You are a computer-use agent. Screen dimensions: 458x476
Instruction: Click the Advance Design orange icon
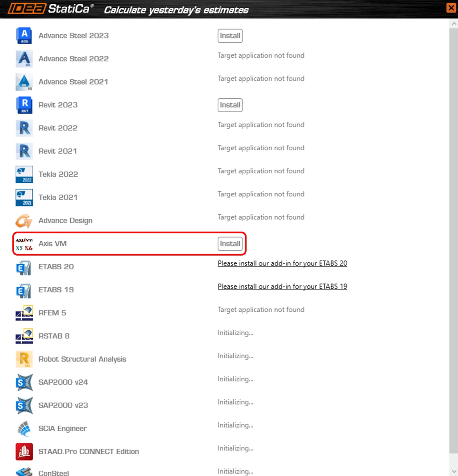click(x=24, y=220)
